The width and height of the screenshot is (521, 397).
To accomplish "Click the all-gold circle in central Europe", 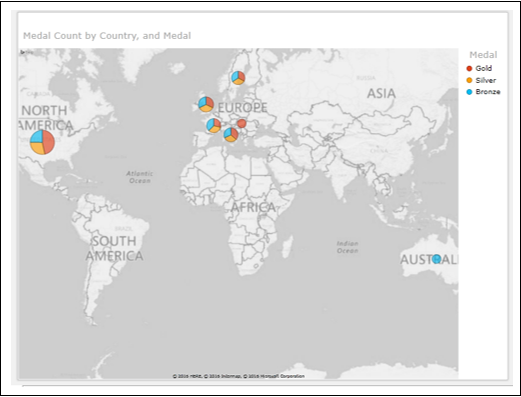I will coord(242,123).
